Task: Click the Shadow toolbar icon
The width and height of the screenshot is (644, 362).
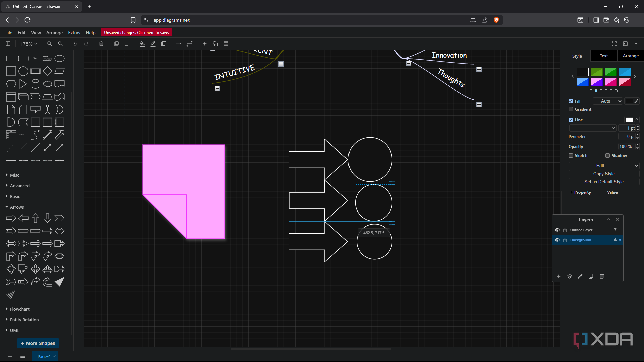Action: tap(164, 44)
